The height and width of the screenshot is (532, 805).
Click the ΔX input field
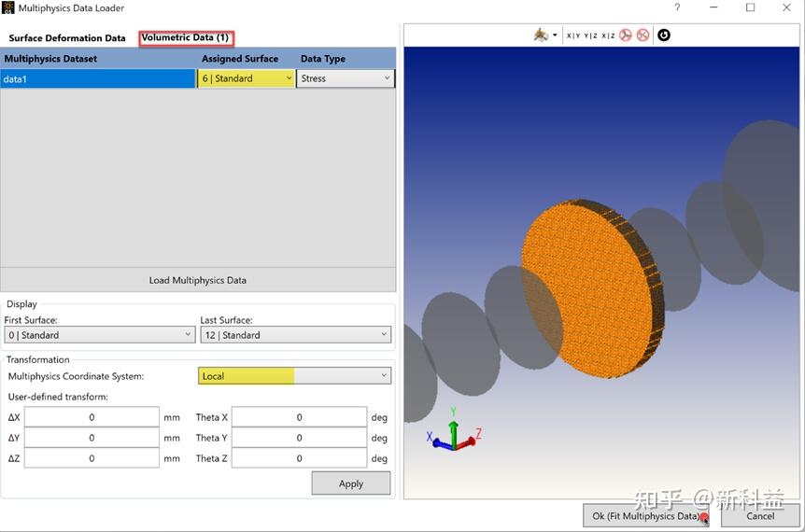pyautogui.click(x=92, y=417)
